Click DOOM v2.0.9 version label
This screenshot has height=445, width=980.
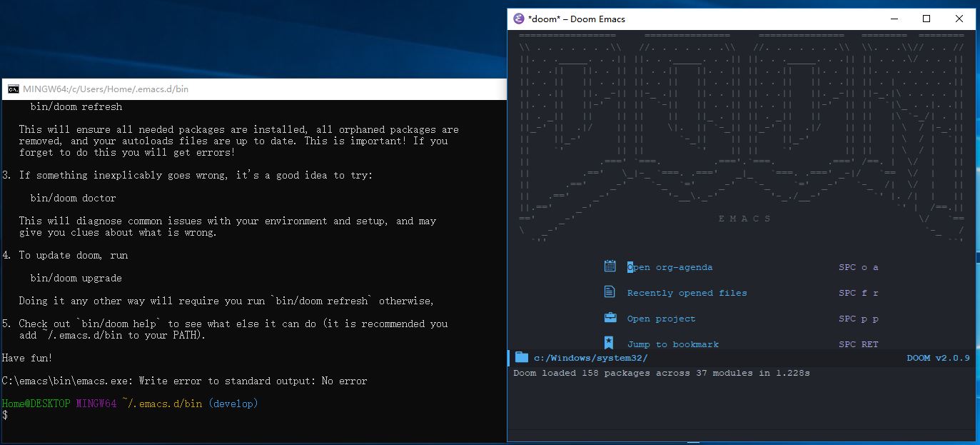(x=938, y=358)
